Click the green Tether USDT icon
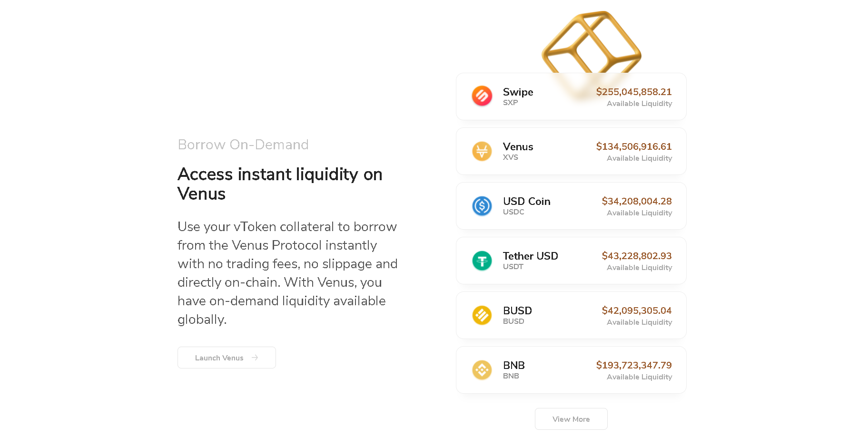868x436 pixels. (x=482, y=261)
